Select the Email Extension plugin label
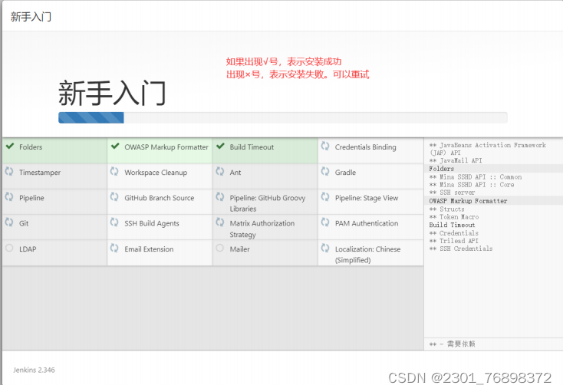The image size is (563, 392). tap(149, 249)
